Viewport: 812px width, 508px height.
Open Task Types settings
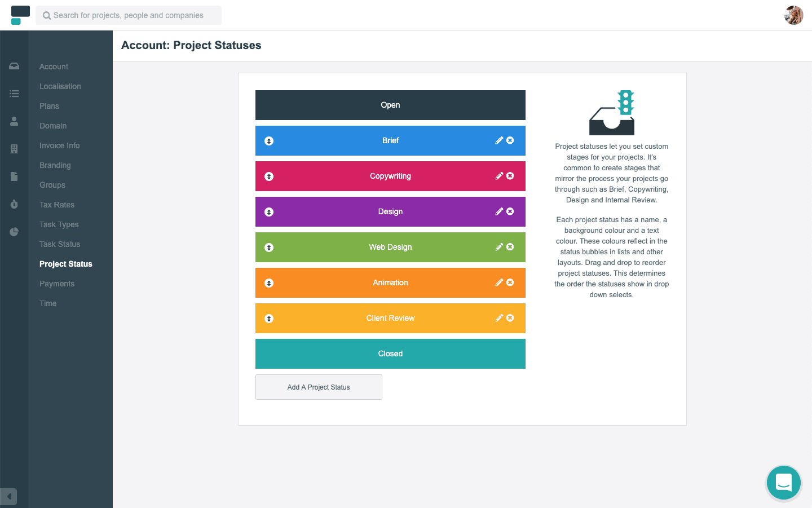pyautogui.click(x=59, y=224)
